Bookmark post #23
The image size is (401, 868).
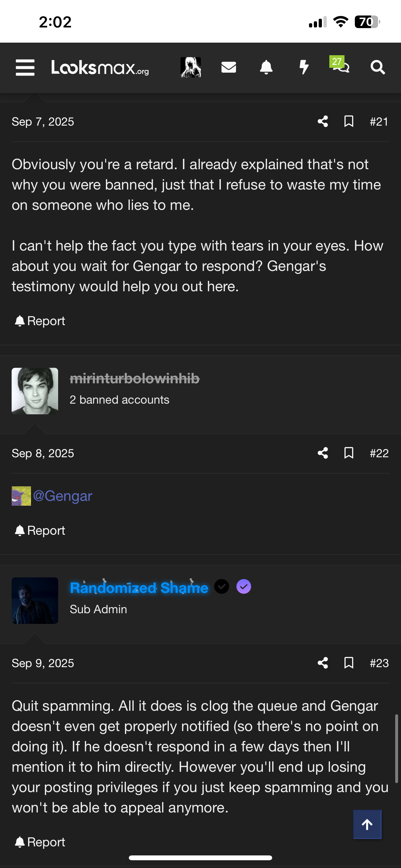tap(348, 663)
